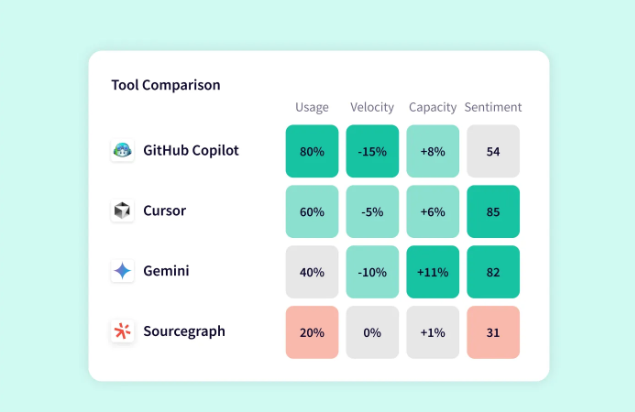Sort by the Sentiment column header
635x412 pixels.
494,108
